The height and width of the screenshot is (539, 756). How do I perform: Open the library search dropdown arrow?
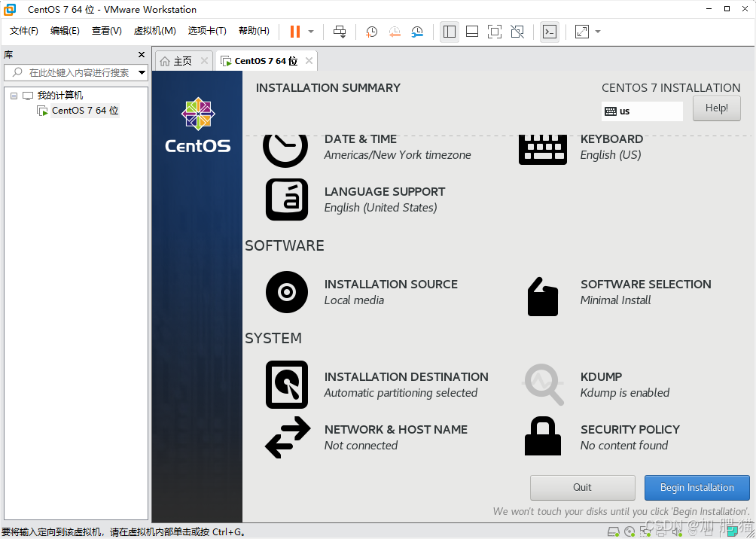(x=142, y=73)
